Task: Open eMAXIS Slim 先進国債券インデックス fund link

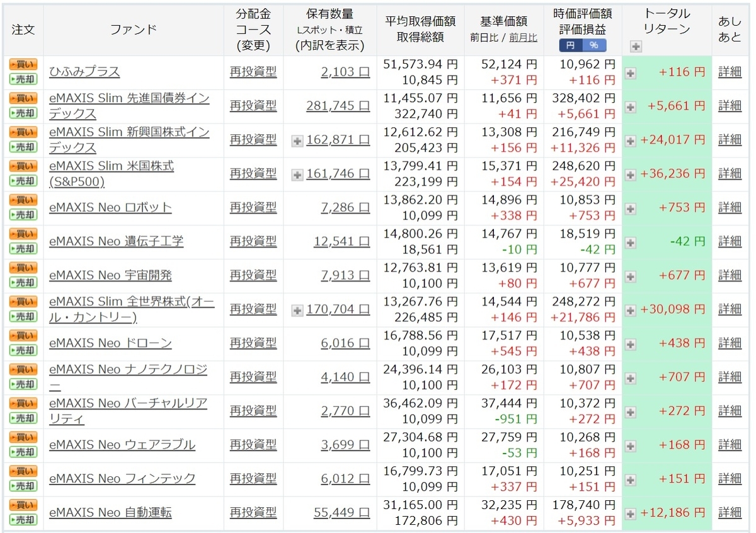Action: [130, 106]
